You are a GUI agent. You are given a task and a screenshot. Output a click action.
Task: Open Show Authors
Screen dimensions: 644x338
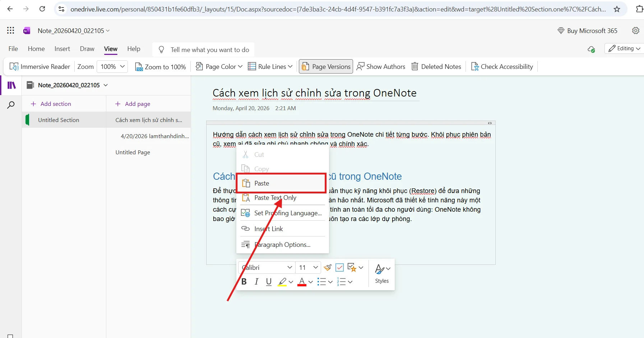[381, 66]
